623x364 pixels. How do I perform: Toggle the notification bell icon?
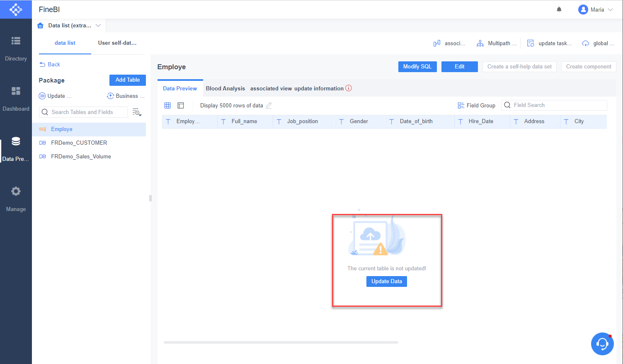(559, 9)
